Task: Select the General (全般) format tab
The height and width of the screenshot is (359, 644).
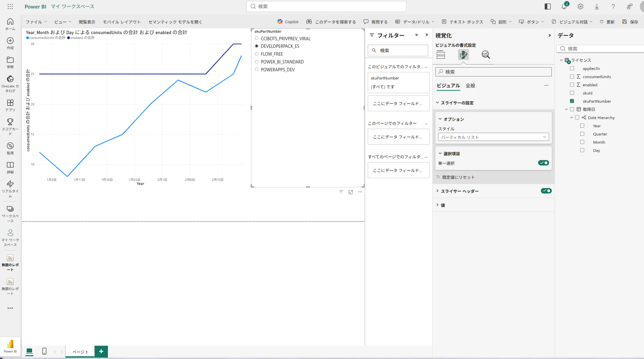Action: click(471, 86)
